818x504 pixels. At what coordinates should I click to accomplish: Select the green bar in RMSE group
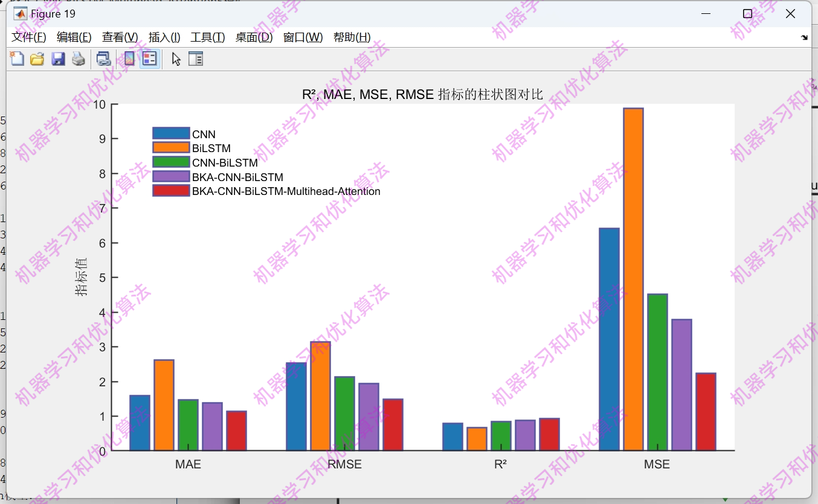(344, 413)
